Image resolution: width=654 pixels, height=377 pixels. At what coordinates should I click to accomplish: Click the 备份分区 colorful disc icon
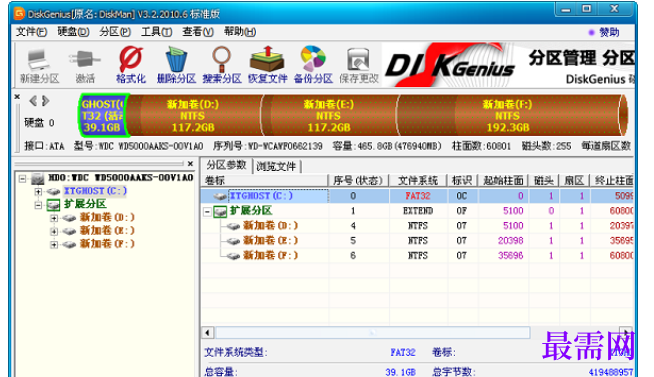[x=313, y=65]
